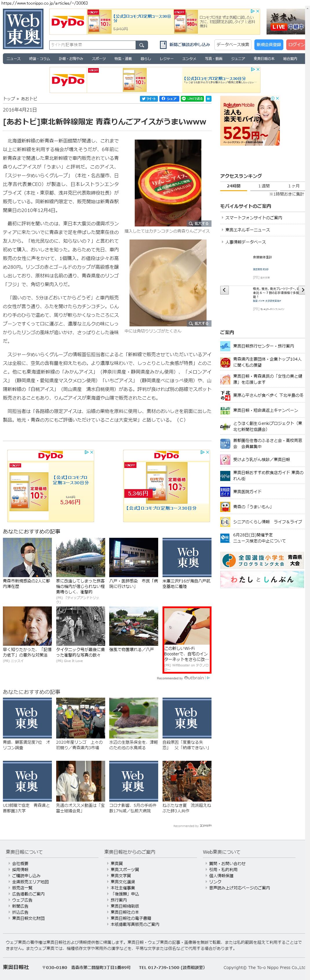Viewport: 310px width, 980px height.
Task: Open the 東奥医院ガイド icon
Action: [225, 492]
